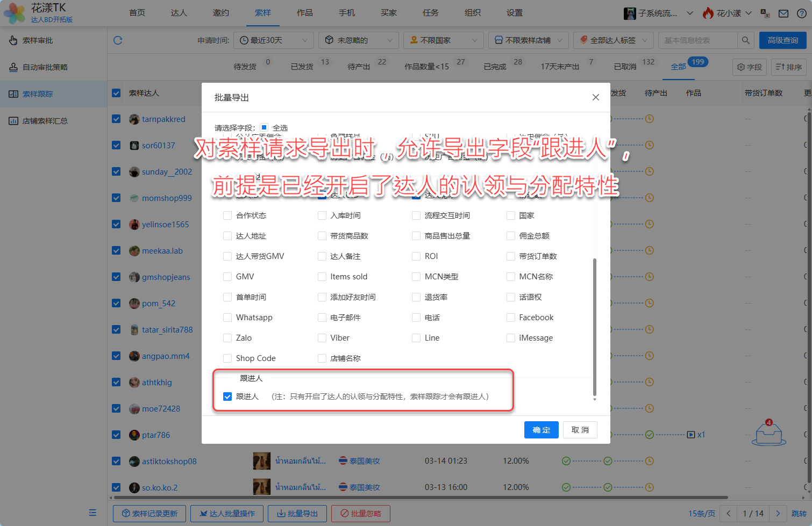This screenshot has width=812, height=526.
Task: Uncheck the 跟进人 checkbox
Action: point(227,397)
